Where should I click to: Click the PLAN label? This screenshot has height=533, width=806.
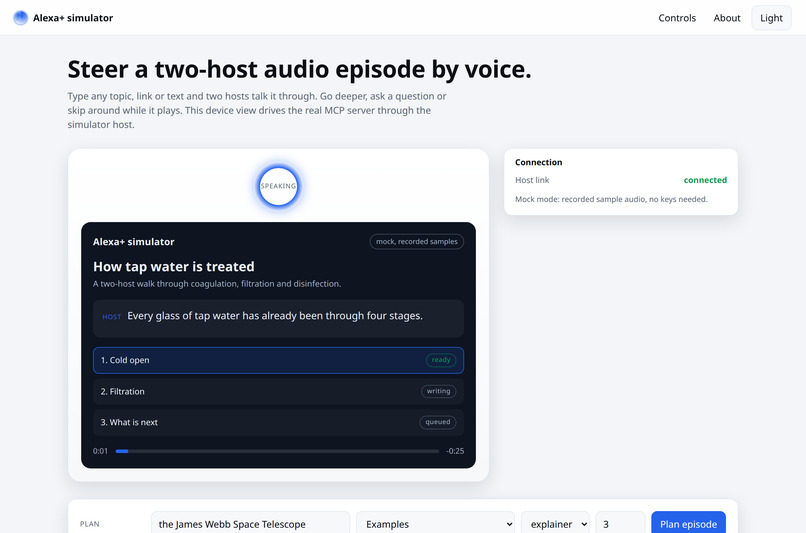[x=89, y=524]
